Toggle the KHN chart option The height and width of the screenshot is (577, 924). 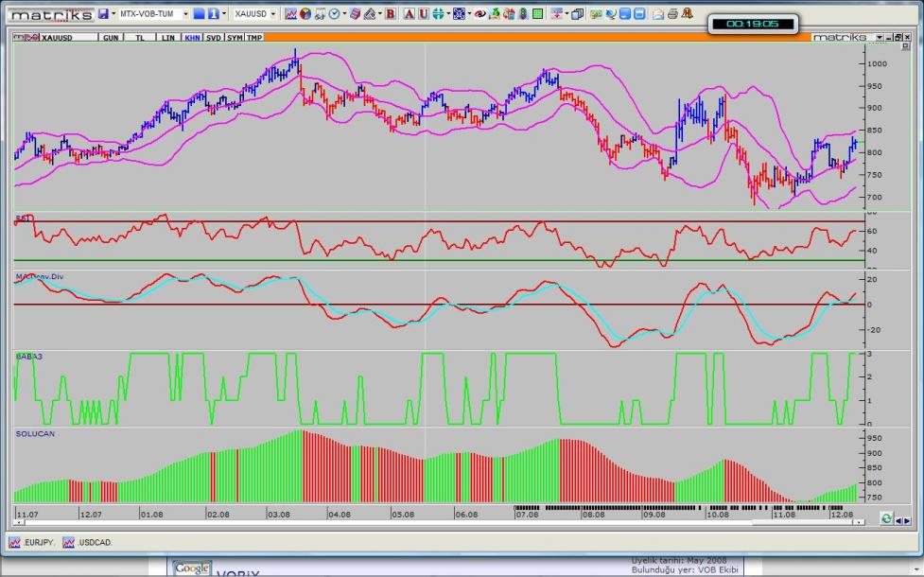(192, 37)
